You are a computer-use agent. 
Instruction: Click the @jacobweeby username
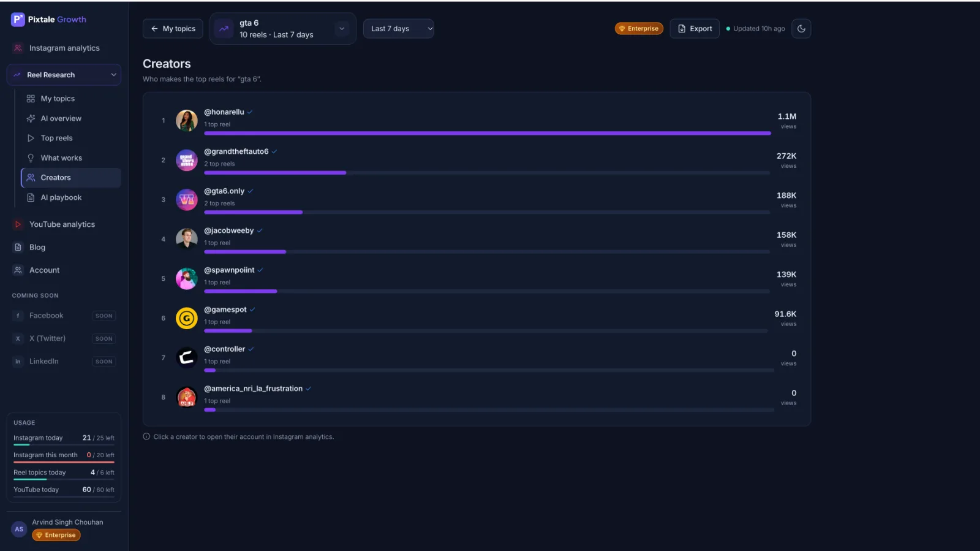point(228,230)
